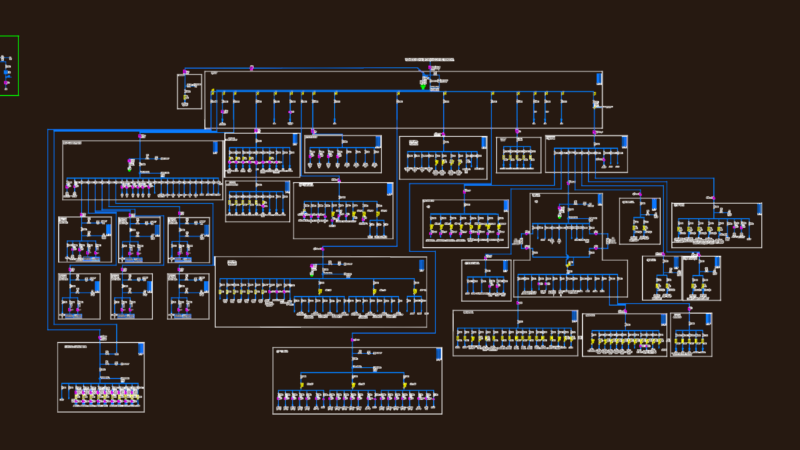Click the title label above the main switchboard
800x450 pixels.
click(430, 60)
